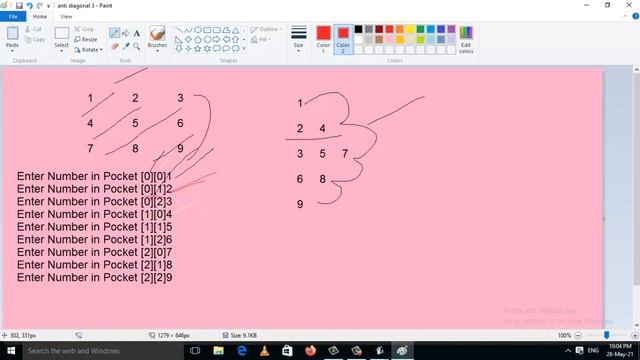Open the File menu

(x=13, y=16)
